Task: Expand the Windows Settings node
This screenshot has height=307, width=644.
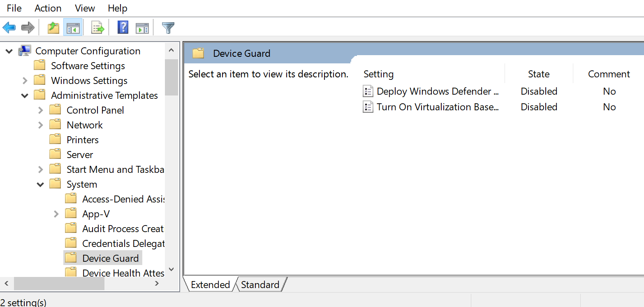Action: (x=25, y=81)
